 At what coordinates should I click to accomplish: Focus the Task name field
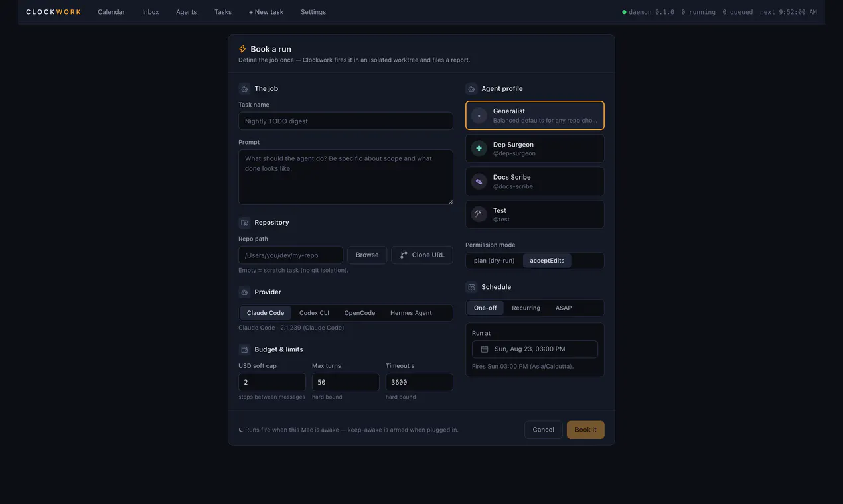(x=346, y=121)
